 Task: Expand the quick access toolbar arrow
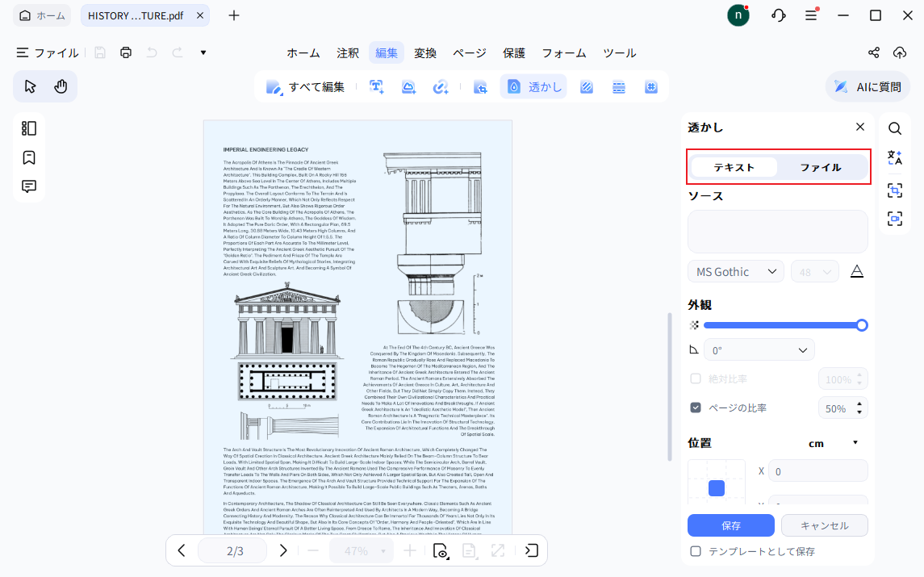(x=203, y=52)
